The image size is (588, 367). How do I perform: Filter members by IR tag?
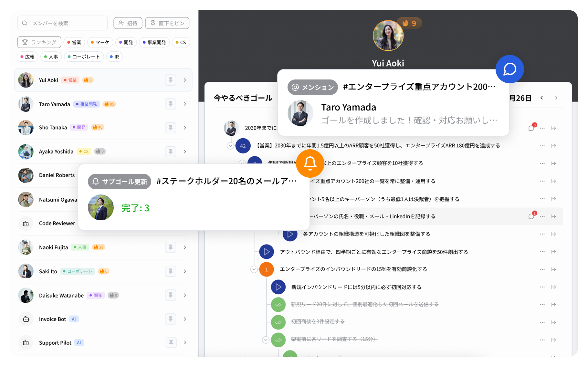(x=114, y=57)
